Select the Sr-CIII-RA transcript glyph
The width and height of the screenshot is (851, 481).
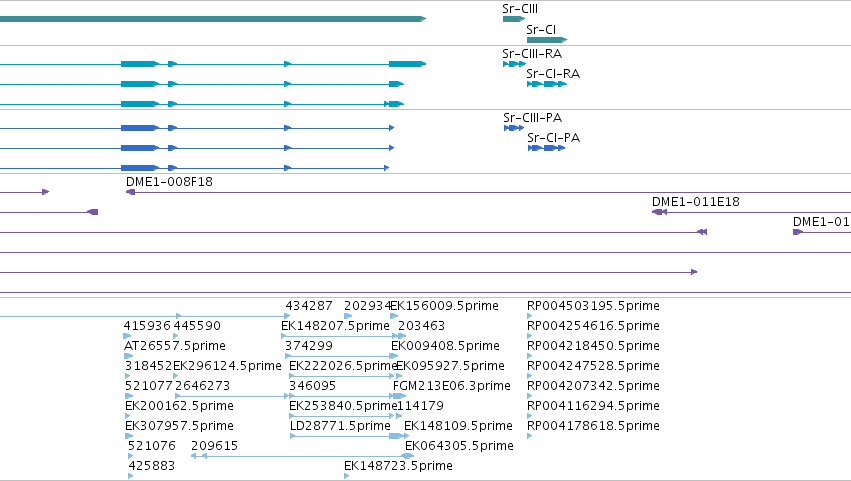[514, 64]
